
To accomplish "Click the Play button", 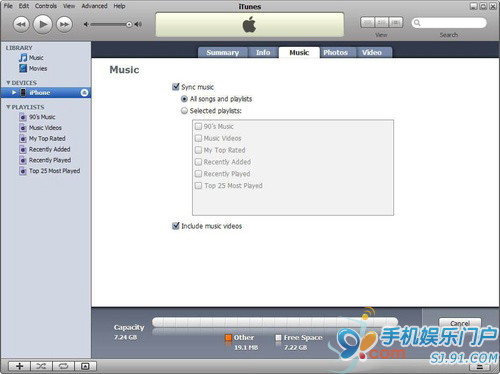I will click(x=43, y=24).
